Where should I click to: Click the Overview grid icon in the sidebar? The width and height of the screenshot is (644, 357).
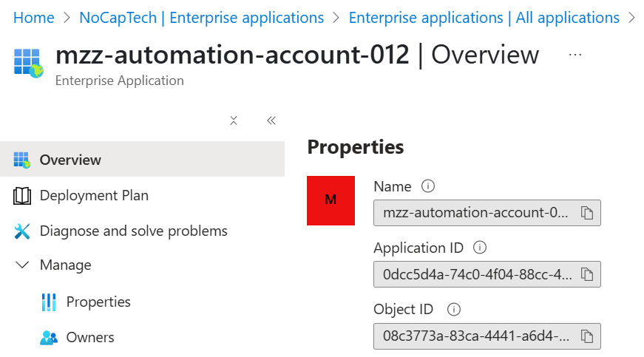(x=21, y=160)
